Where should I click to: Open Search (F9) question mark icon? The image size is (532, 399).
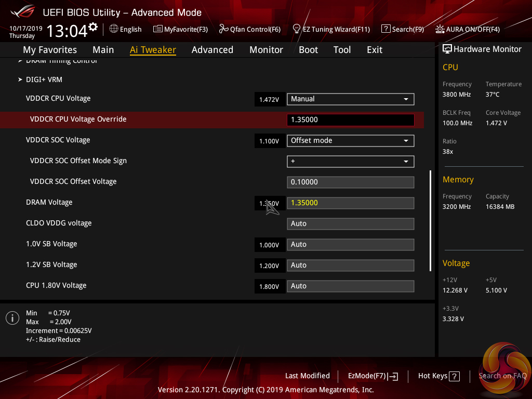[x=385, y=29]
